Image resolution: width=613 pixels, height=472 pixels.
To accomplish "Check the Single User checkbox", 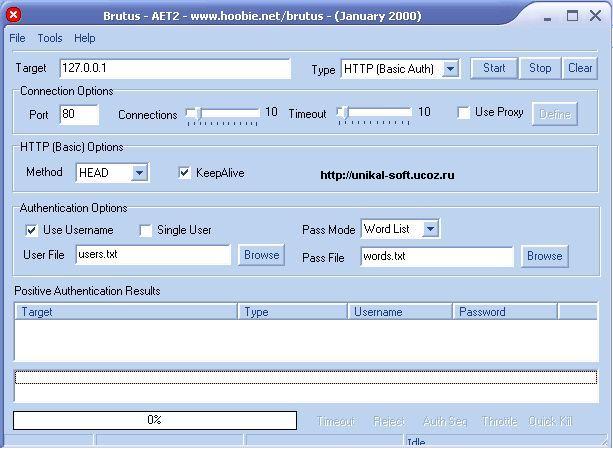I will click(x=146, y=230).
